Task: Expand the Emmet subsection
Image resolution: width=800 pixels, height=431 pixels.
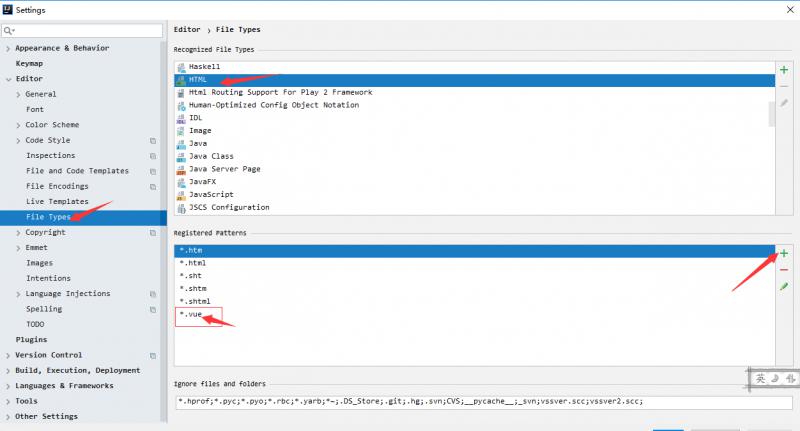Action: pyautogui.click(x=18, y=248)
